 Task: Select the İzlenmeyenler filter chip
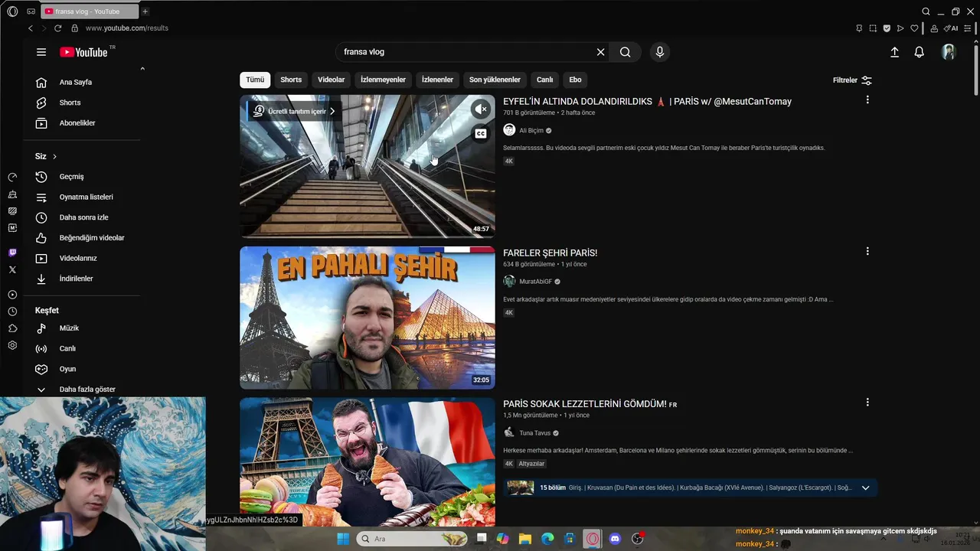383,80
